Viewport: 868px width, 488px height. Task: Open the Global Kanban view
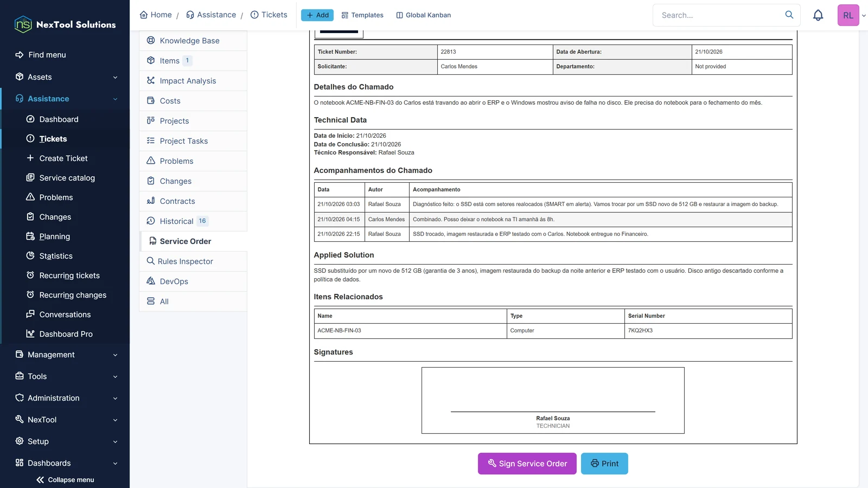(x=424, y=15)
